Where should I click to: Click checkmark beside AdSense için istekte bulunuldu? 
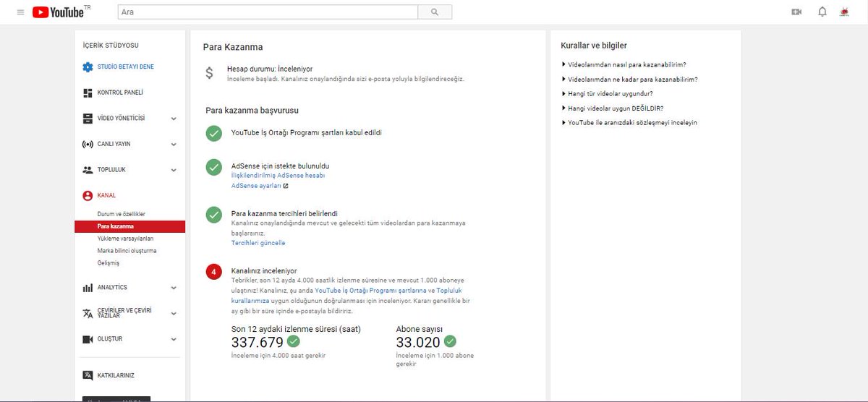coord(213,167)
